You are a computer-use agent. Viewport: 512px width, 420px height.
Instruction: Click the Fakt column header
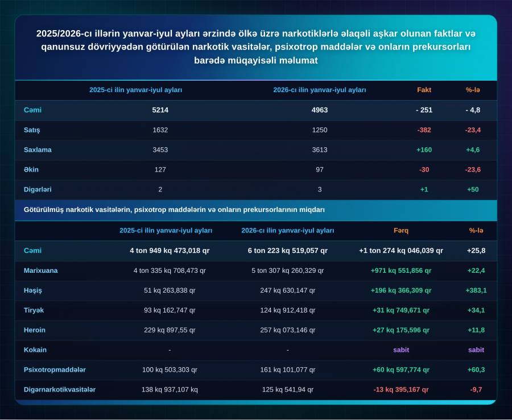[x=424, y=90]
